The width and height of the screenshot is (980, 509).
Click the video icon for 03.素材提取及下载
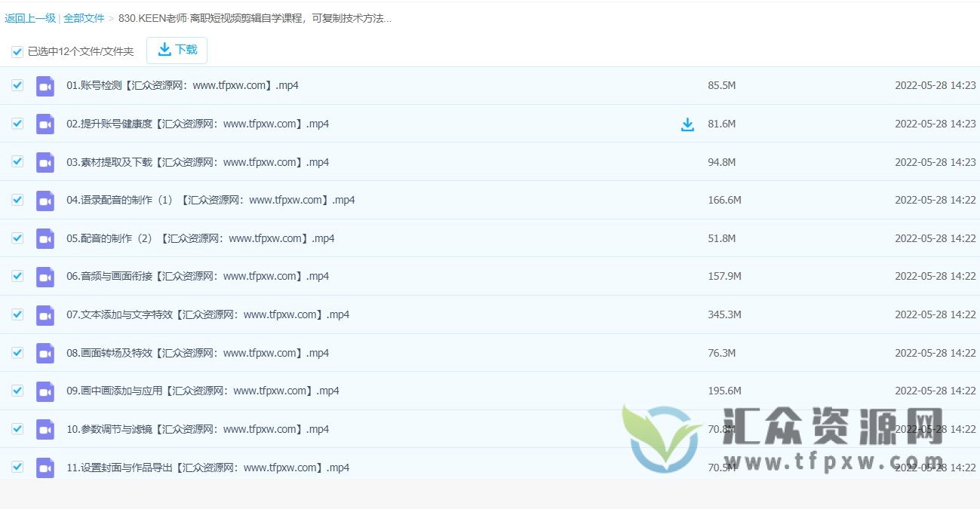point(45,161)
